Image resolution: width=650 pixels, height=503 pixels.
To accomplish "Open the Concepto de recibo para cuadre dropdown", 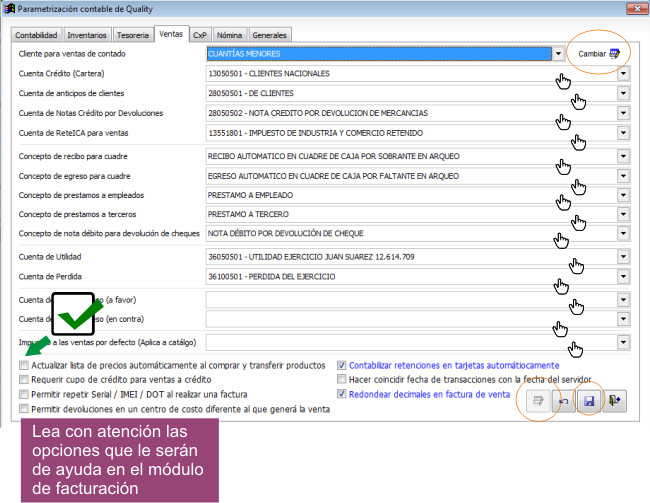I will coord(623,156).
